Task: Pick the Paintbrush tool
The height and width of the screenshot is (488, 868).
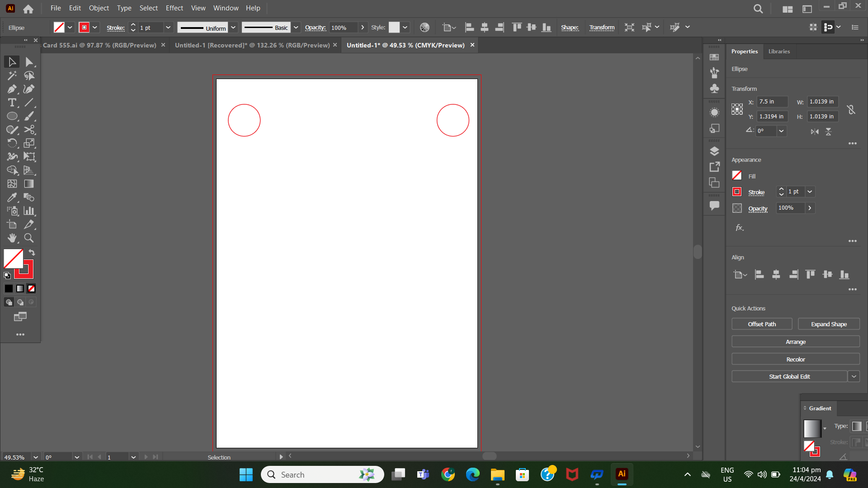Action: click(x=29, y=116)
